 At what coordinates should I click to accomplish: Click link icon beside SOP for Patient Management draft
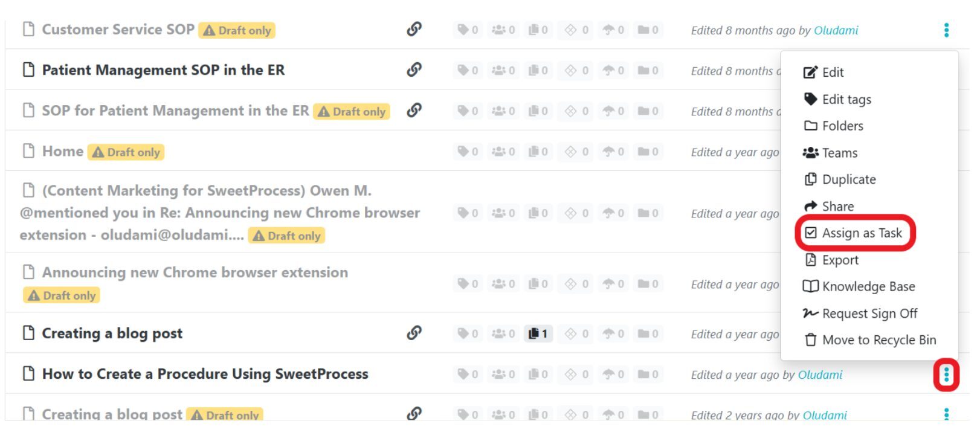pyautogui.click(x=414, y=110)
